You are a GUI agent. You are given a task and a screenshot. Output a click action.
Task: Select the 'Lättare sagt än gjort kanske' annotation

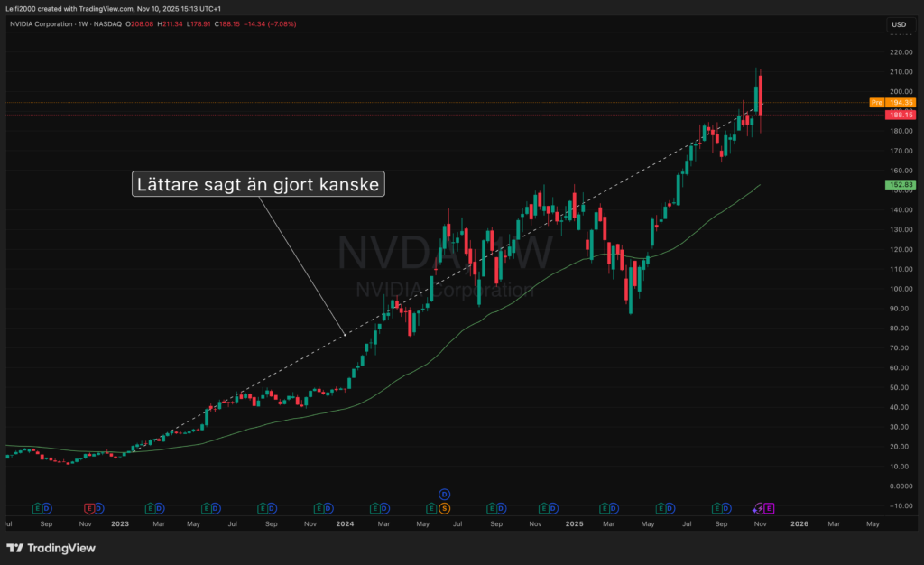(x=259, y=184)
